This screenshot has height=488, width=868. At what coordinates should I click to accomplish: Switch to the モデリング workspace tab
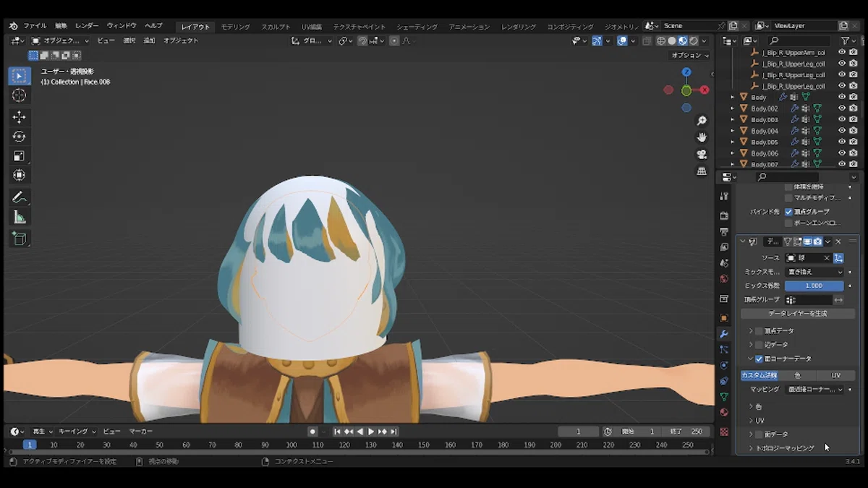(235, 27)
